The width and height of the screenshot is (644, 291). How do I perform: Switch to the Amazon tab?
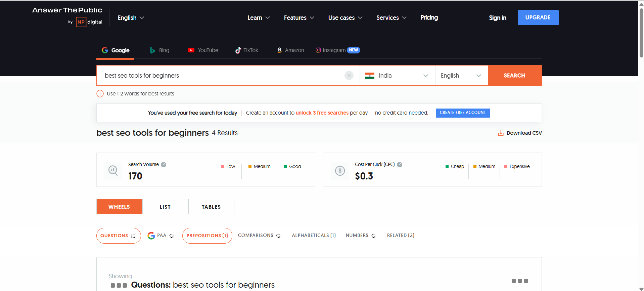click(290, 50)
